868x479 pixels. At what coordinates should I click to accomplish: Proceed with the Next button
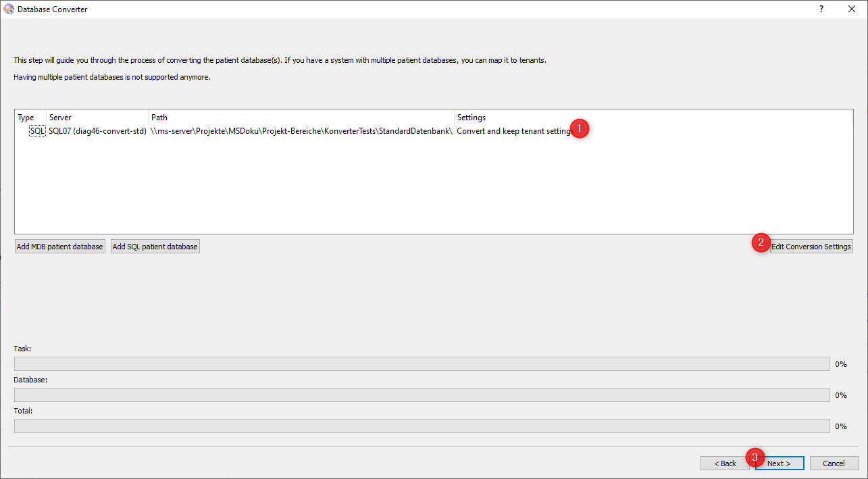pyautogui.click(x=780, y=463)
